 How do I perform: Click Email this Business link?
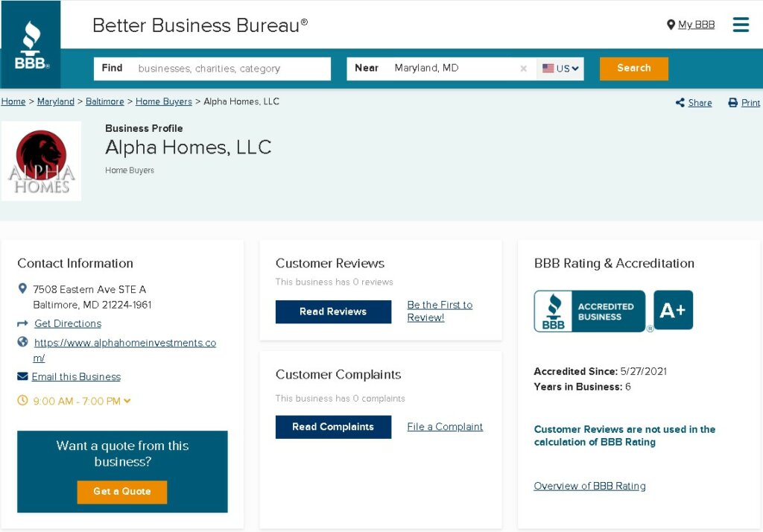click(76, 377)
